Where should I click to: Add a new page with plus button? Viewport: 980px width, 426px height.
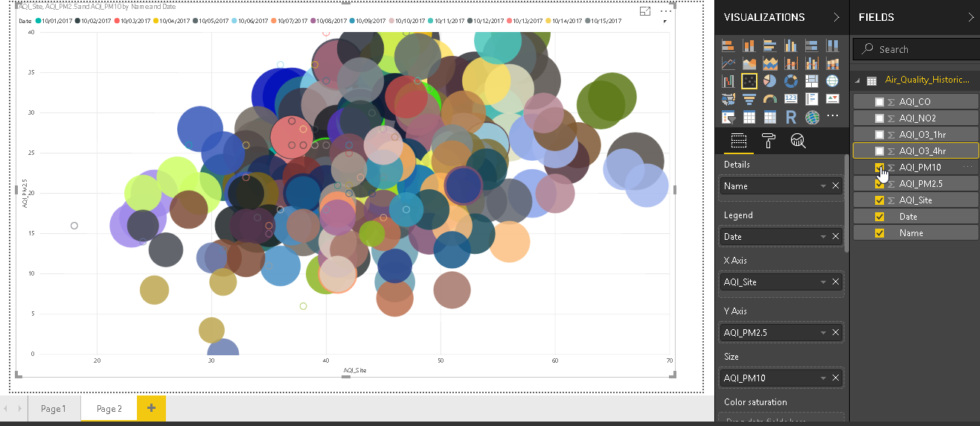pos(151,408)
